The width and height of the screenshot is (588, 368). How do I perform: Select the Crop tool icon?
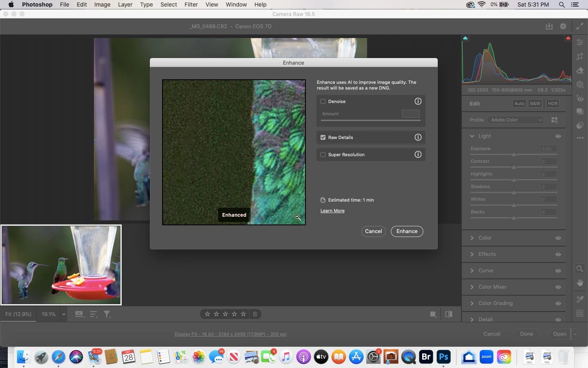coord(580,56)
